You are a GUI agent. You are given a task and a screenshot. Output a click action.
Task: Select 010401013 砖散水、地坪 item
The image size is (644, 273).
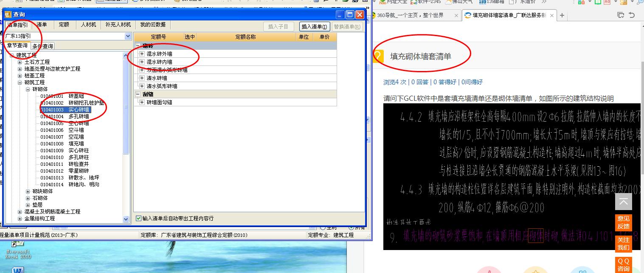70,178
